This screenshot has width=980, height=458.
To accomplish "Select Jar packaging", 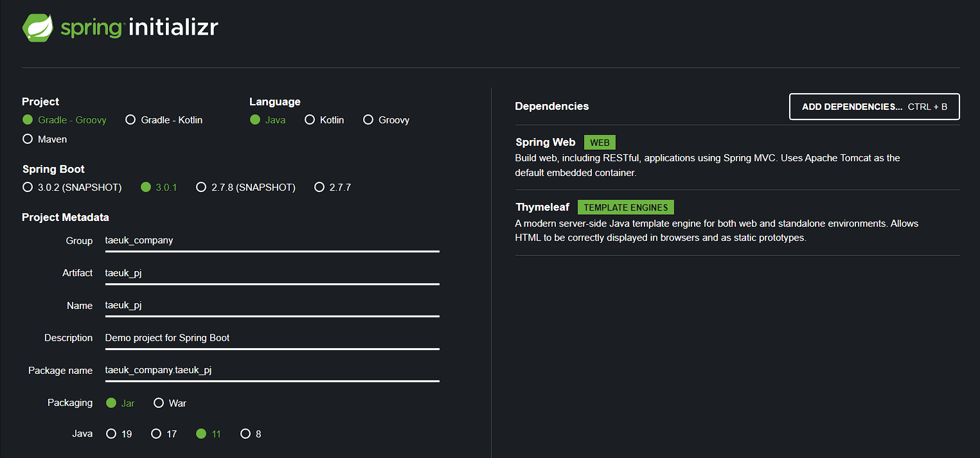I will click(120, 403).
